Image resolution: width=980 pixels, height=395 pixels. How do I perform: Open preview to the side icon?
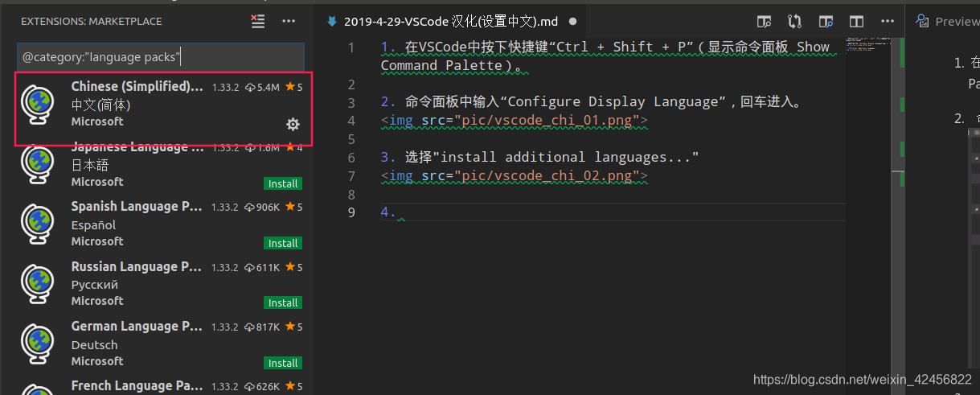[826, 22]
